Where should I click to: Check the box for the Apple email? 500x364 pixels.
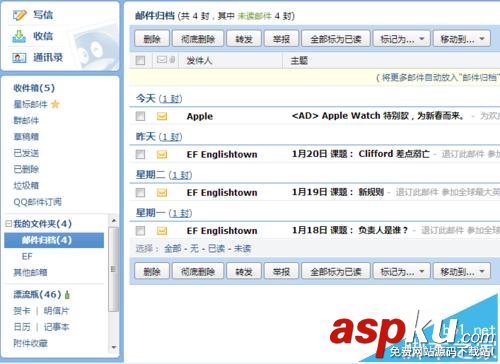(x=140, y=116)
